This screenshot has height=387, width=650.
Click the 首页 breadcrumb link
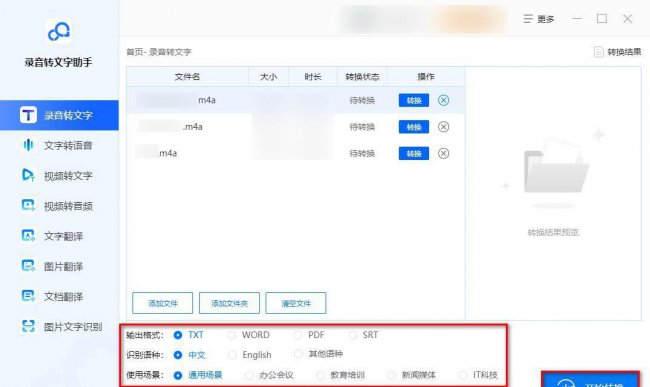134,52
